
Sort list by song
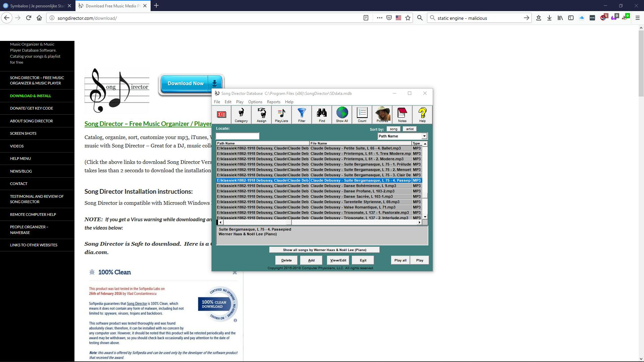pos(393,129)
